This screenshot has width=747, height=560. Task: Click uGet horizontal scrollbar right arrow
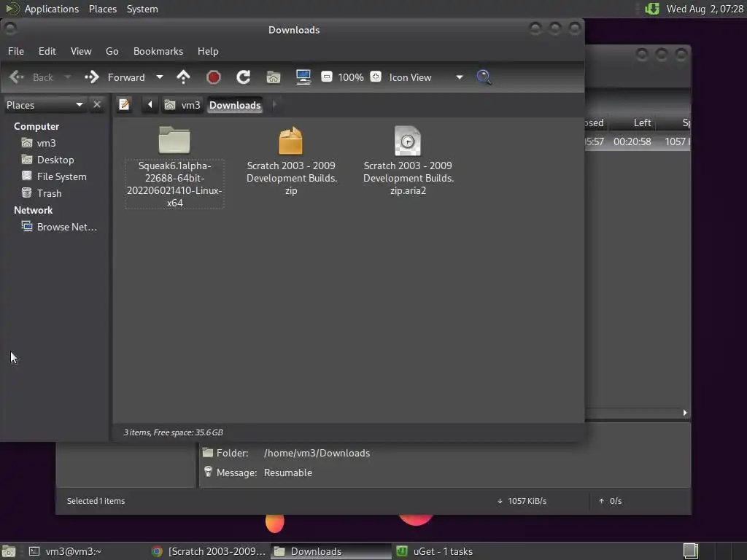point(685,413)
